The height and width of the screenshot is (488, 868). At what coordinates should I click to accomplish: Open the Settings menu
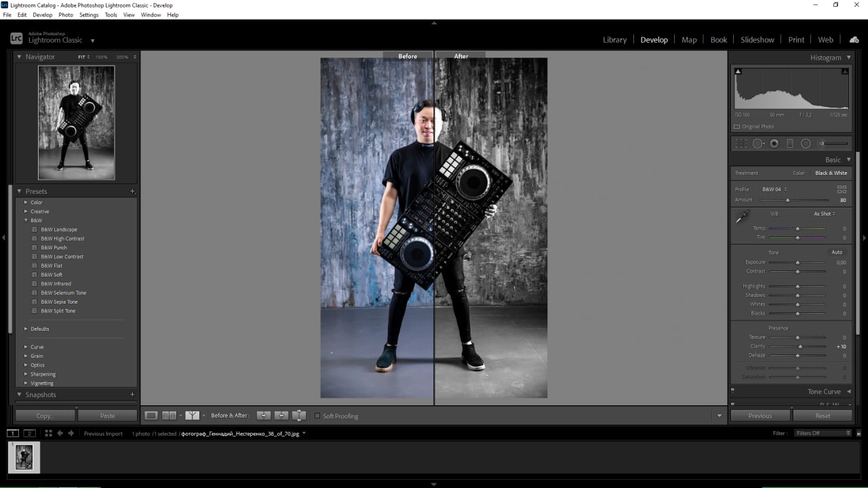pyautogui.click(x=89, y=14)
